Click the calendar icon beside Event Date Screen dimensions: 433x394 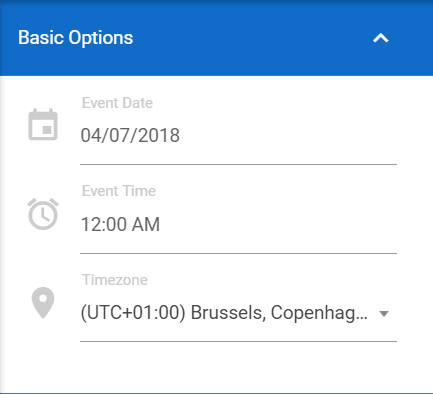[43, 125]
